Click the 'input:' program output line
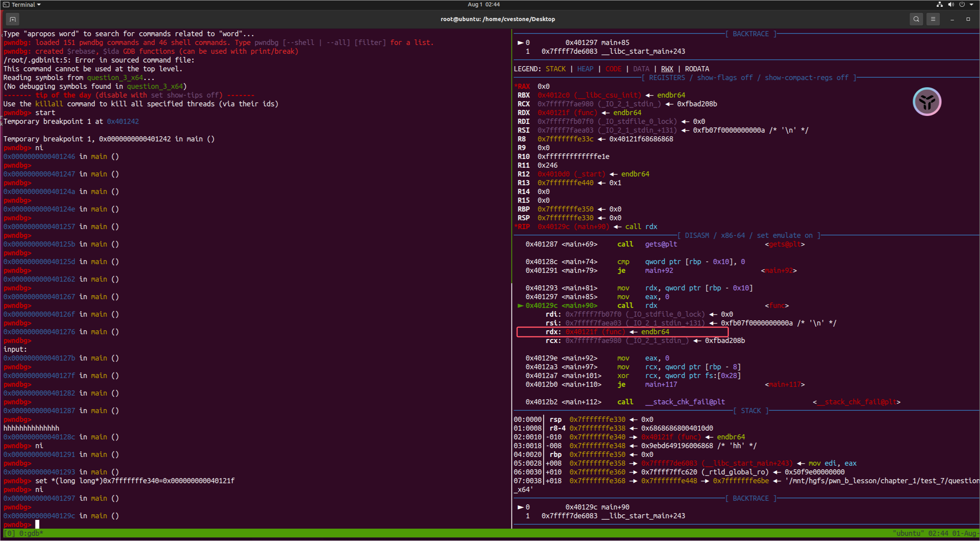This screenshot has width=980, height=541. tap(15, 349)
